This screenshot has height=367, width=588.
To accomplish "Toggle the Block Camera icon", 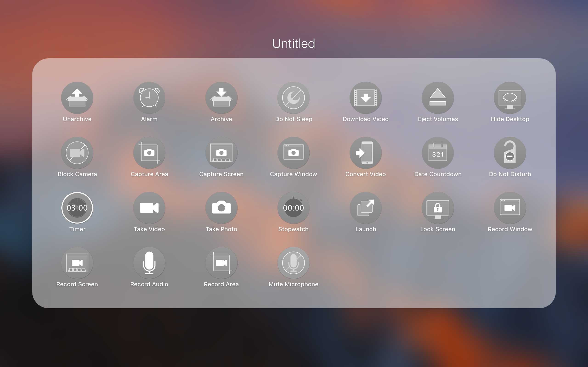I will pyautogui.click(x=77, y=153).
